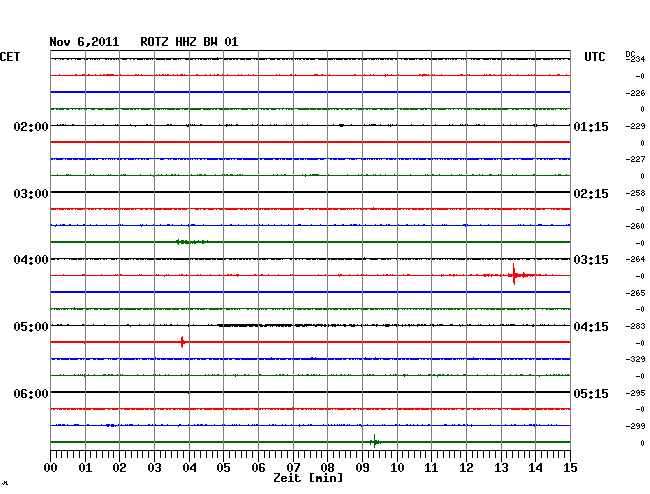Click the DC offset value "-283"
Image resolution: width=650 pixels, height=494 pixels.
[x=635, y=326]
